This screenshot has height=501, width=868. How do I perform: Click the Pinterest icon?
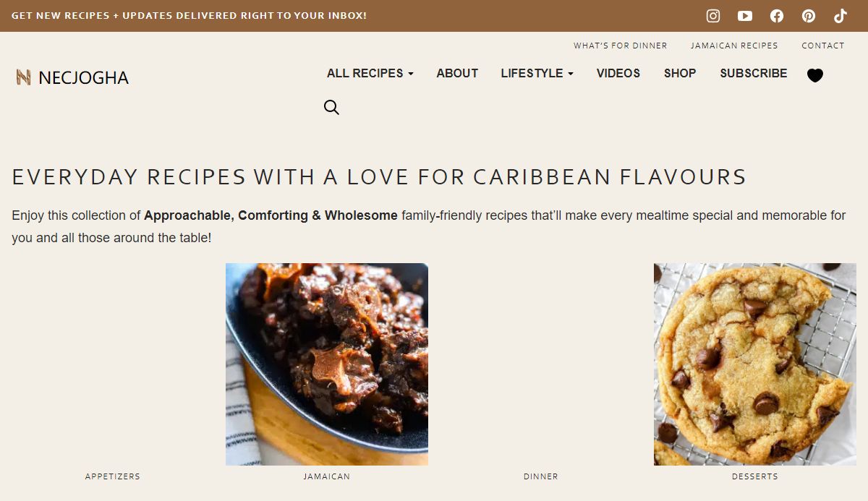point(809,16)
